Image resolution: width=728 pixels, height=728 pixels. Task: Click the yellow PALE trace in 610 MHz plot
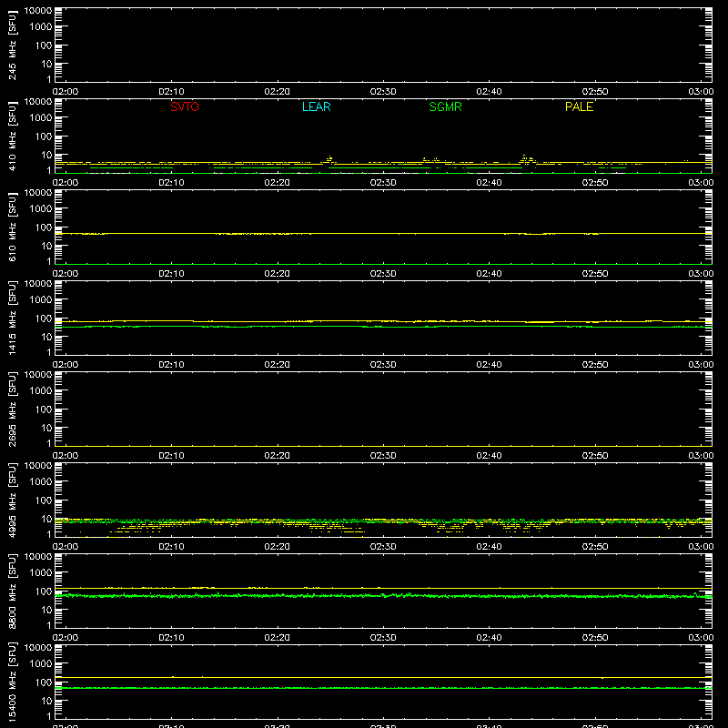[383, 234]
